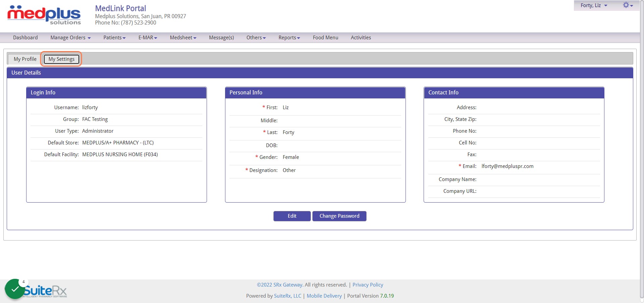Click the gender value Female
The image size is (644, 303).
coord(290,157)
